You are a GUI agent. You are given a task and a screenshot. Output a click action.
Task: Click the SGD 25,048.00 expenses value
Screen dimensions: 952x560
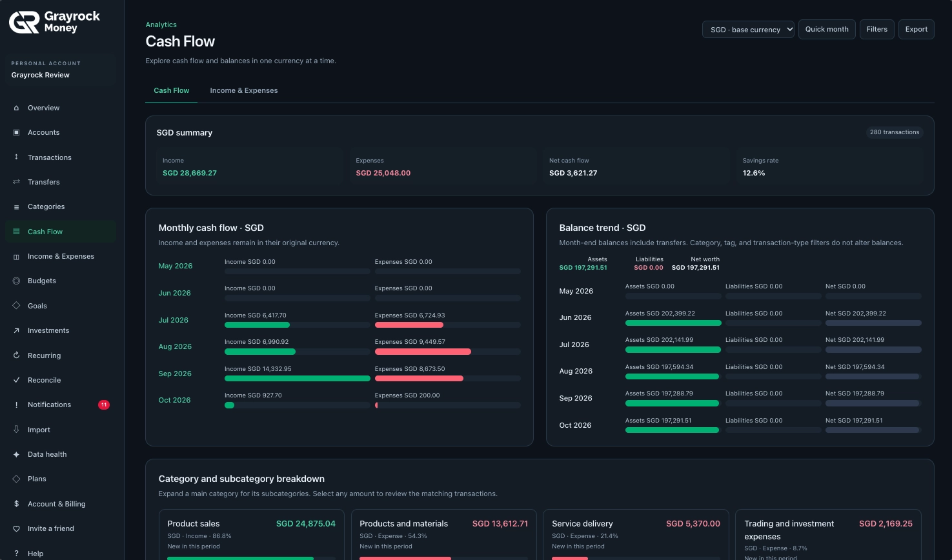tap(383, 173)
